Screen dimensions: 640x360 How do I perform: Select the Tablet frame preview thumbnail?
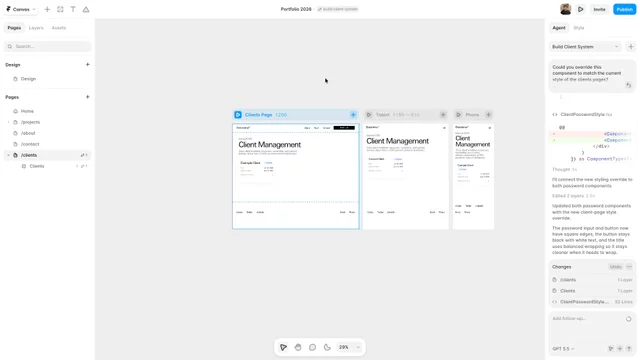[x=406, y=176]
